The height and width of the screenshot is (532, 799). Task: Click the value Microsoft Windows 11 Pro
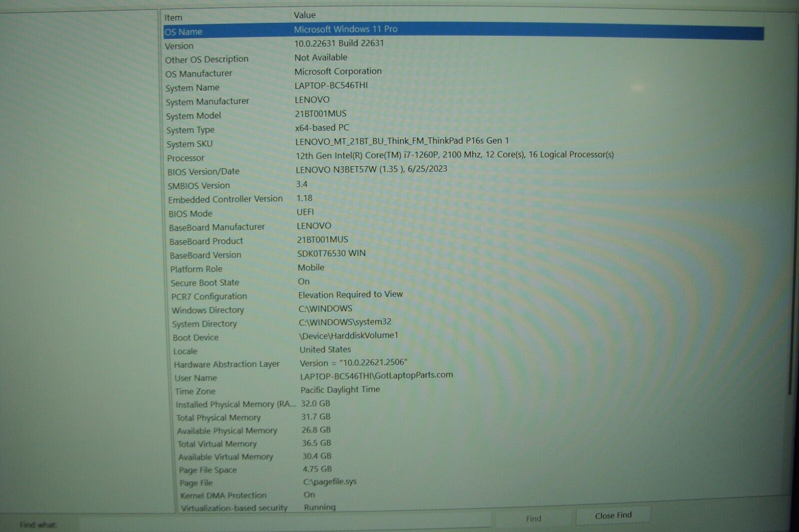[346, 29]
